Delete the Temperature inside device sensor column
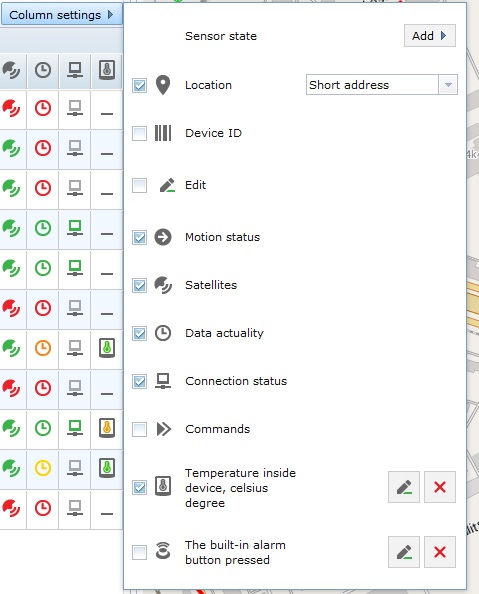This screenshot has width=479, height=594. point(440,487)
